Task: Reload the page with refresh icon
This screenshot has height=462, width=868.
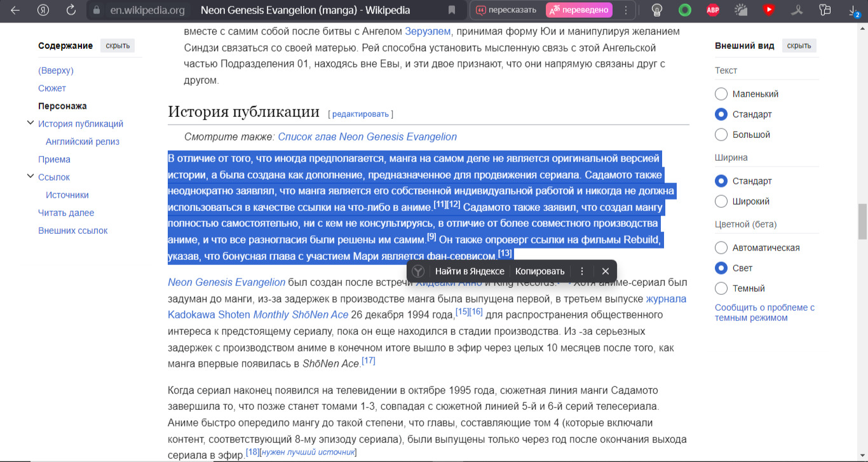Action: click(71, 10)
